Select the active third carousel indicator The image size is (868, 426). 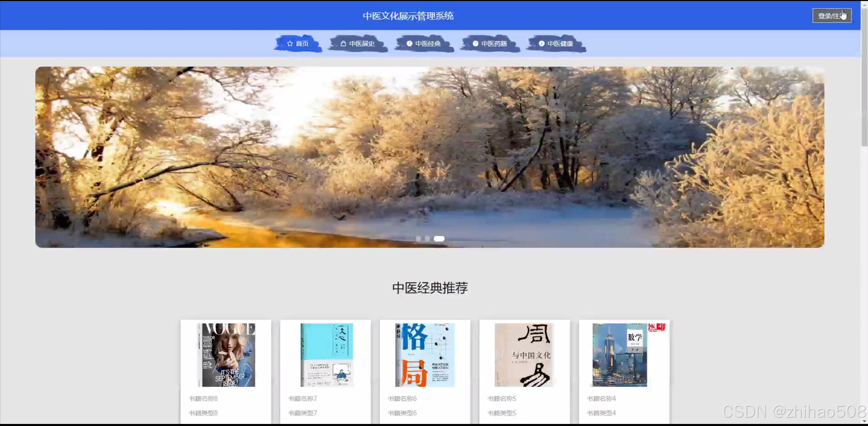pyautogui.click(x=439, y=239)
